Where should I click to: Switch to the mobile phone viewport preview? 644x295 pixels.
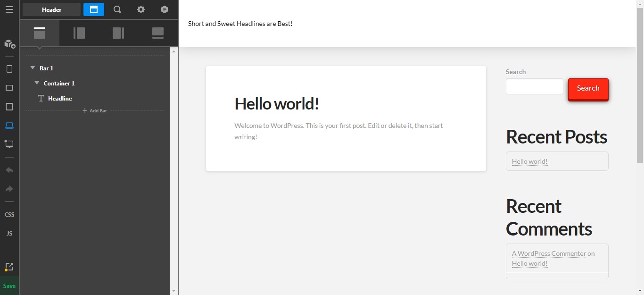click(9, 69)
